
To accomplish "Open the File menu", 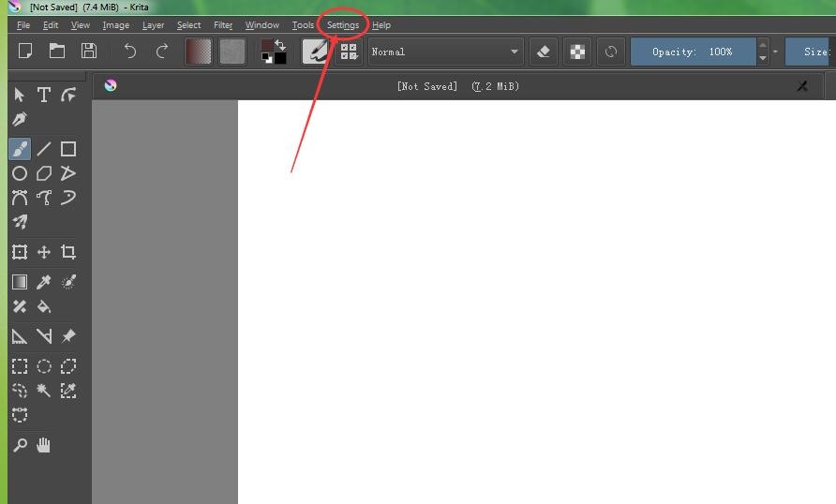I will tap(23, 25).
